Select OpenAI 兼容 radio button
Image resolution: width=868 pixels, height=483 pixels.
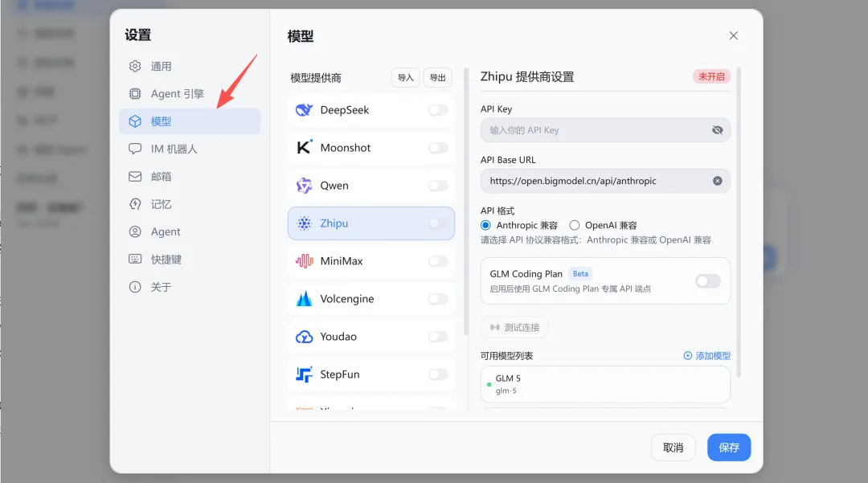click(x=575, y=225)
